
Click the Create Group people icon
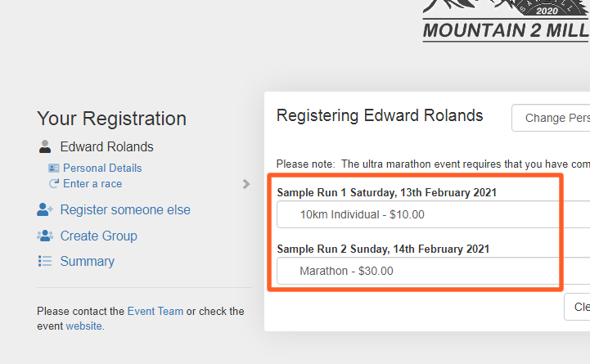click(45, 236)
